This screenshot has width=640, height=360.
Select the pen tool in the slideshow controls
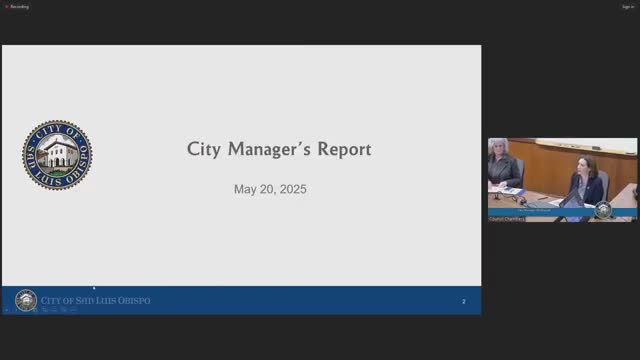35,310
